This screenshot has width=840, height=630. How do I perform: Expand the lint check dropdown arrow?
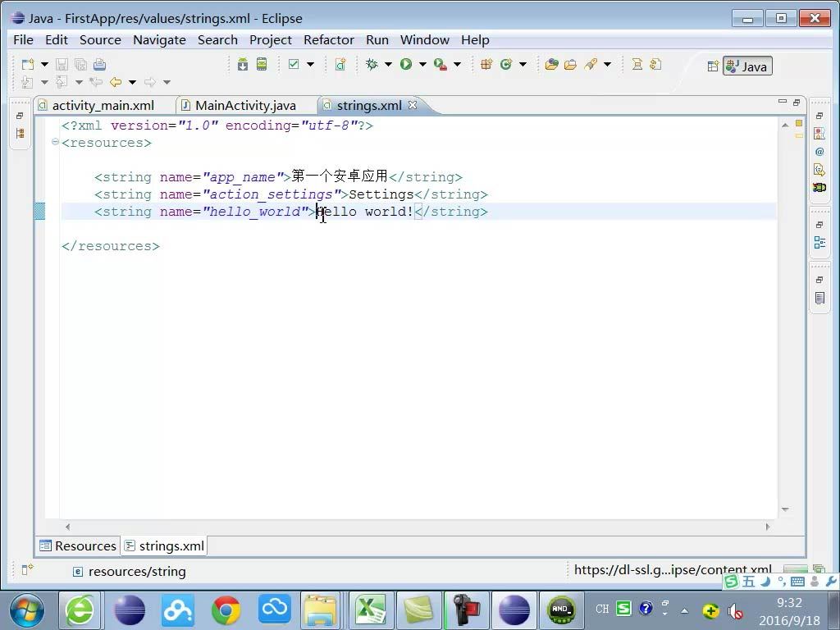click(x=310, y=64)
